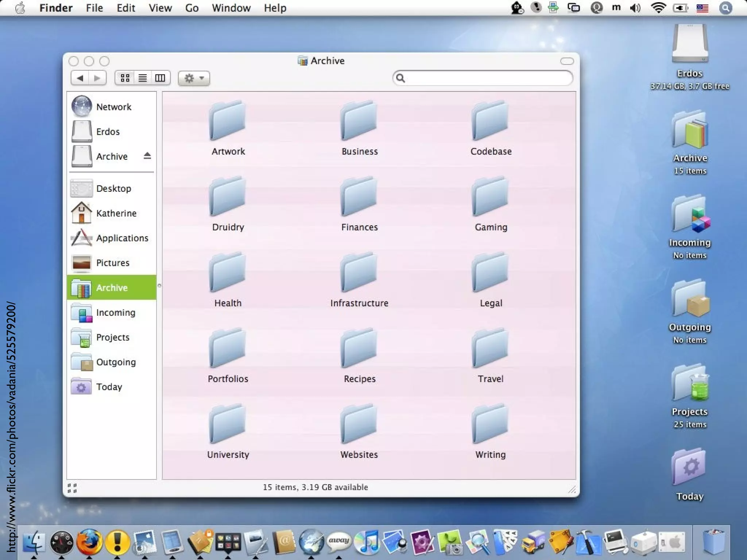Open the Window menu

point(231,8)
